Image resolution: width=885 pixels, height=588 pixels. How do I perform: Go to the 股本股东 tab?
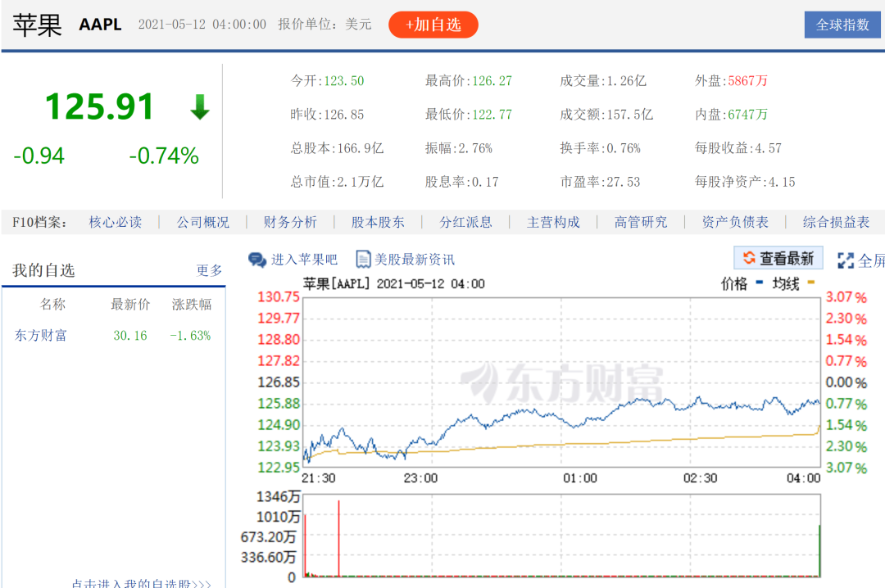coord(378,222)
